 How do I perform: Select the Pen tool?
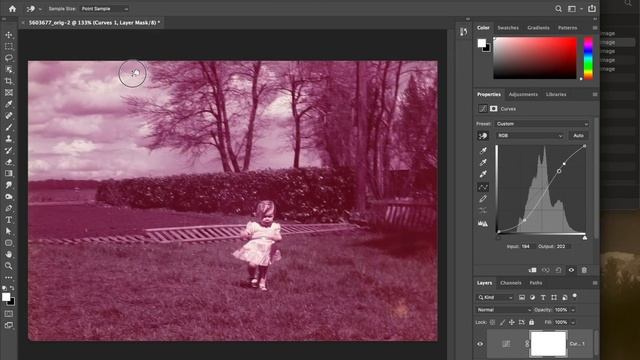click(9, 208)
